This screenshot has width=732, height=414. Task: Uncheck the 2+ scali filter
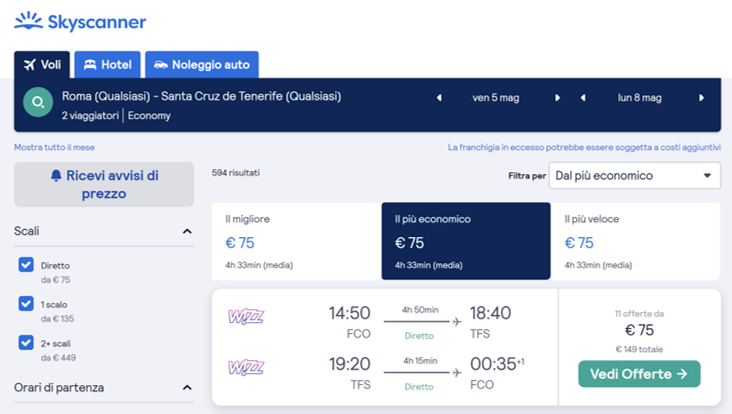(27, 342)
